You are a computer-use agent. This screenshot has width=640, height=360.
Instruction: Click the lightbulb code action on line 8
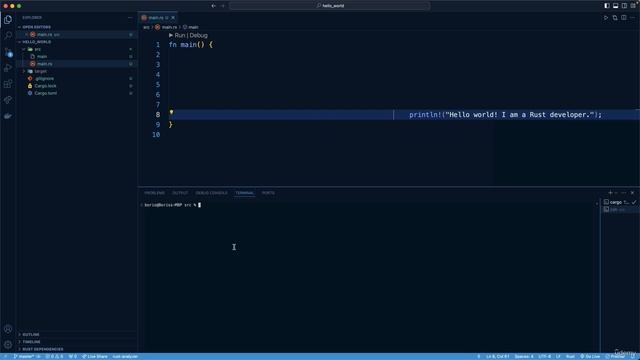171,112
